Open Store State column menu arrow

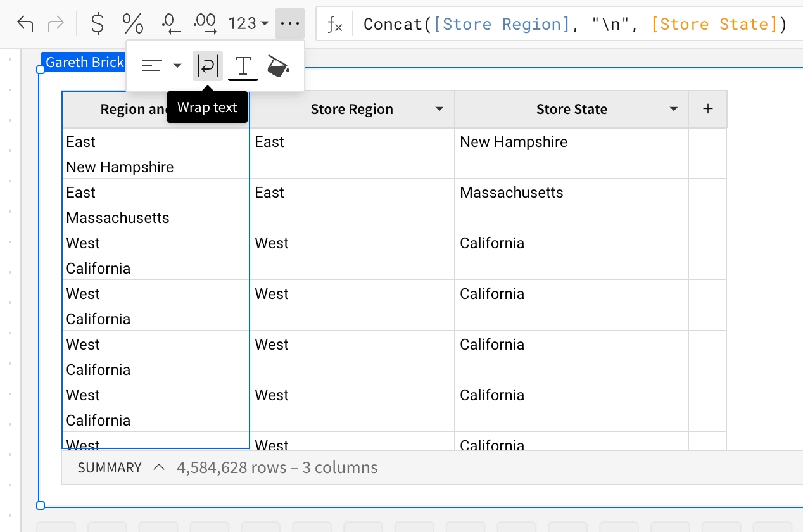[674, 110]
